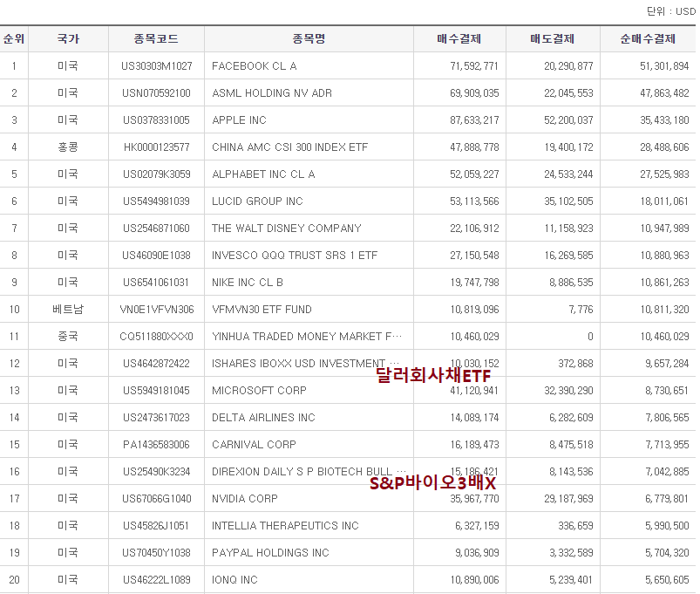700x594 pixels.
Task: Click stock code US4642872422
Action: click(x=156, y=363)
